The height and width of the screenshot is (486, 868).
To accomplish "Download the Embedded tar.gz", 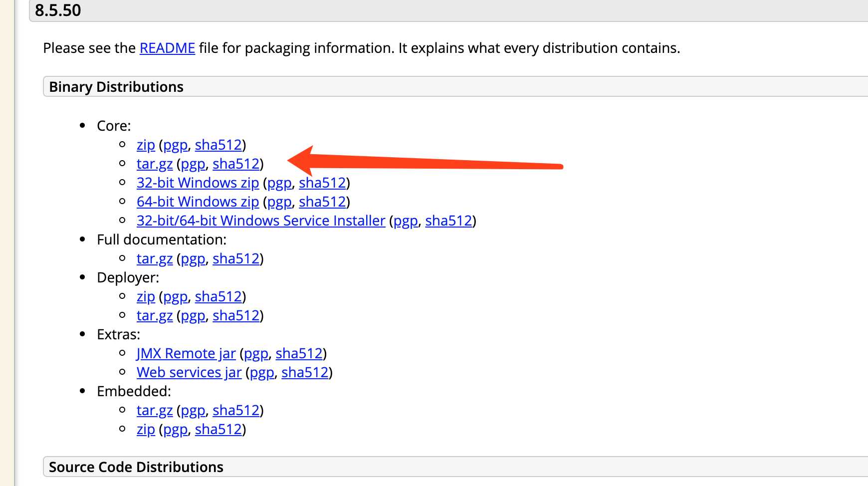I will pyautogui.click(x=155, y=411).
